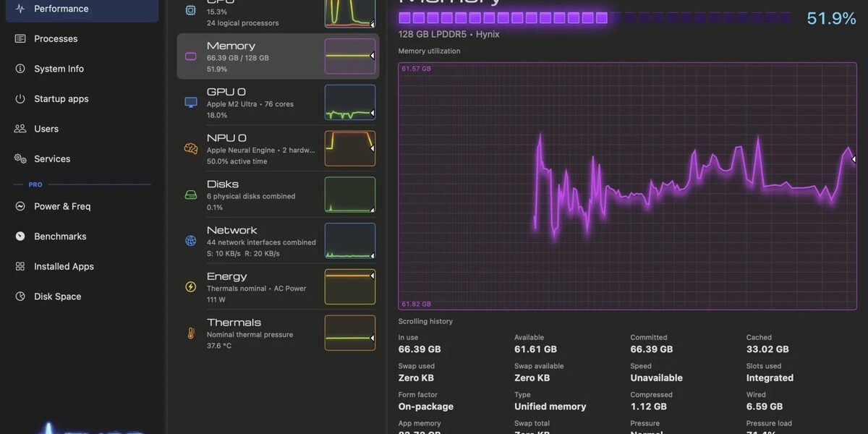Open the Users page

[x=46, y=129]
